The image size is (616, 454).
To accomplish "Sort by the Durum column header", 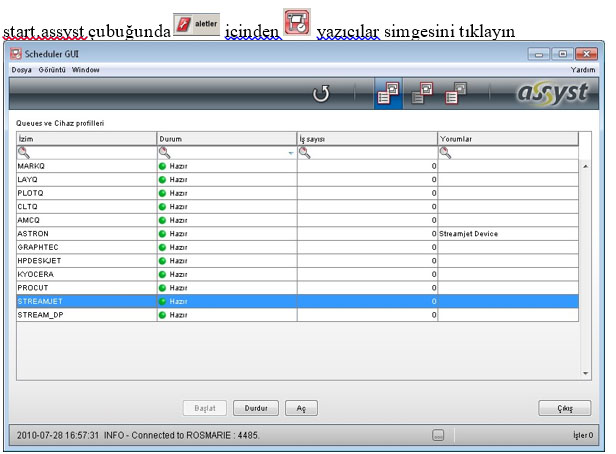I will click(x=227, y=139).
